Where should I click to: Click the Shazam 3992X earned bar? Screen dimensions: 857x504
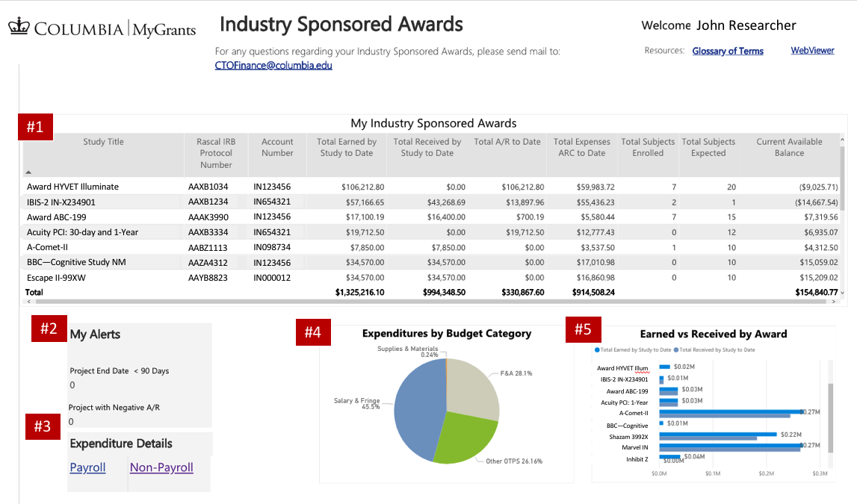tap(717, 435)
